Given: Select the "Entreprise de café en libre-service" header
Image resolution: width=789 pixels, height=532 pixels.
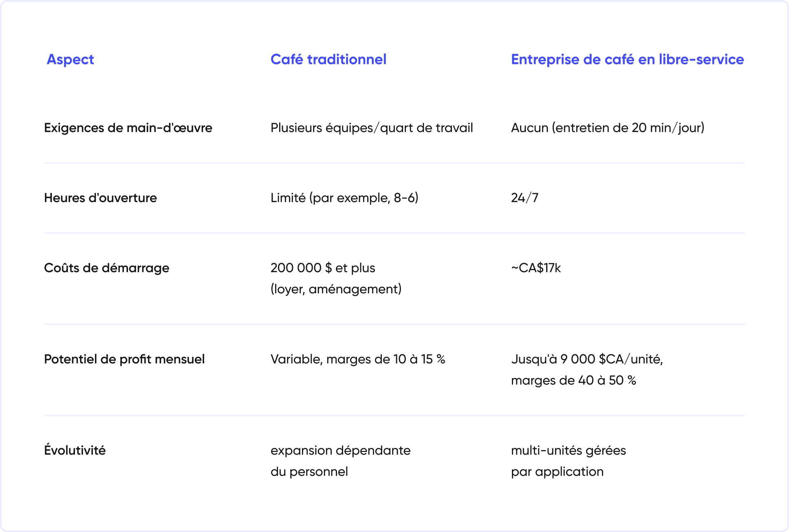Looking at the screenshot, I should click(x=627, y=59).
